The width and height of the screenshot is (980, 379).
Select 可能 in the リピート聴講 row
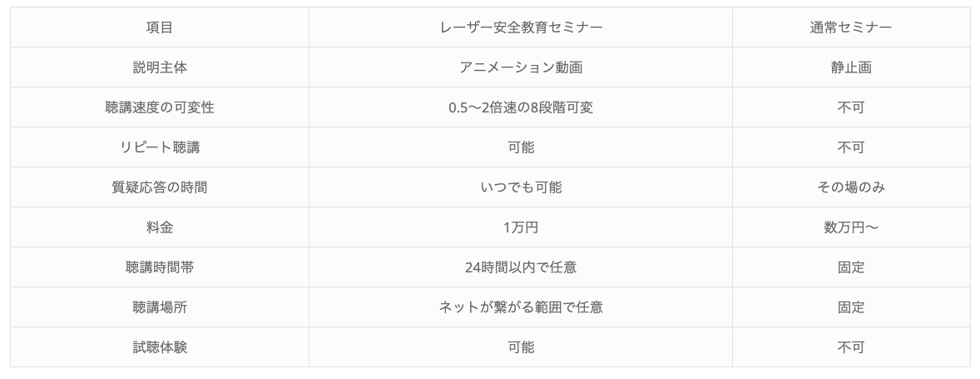(x=520, y=147)
